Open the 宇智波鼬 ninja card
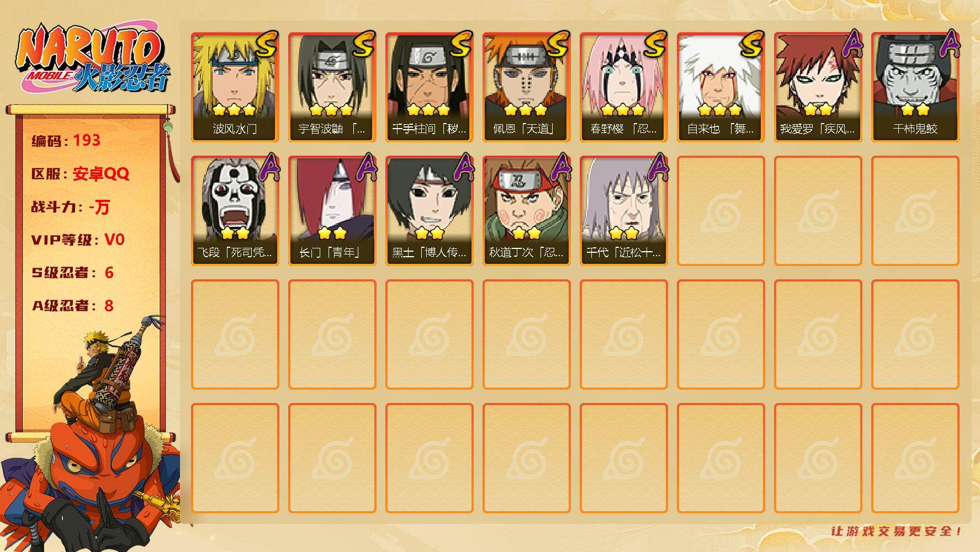980x552 pixels. [332, 87]
